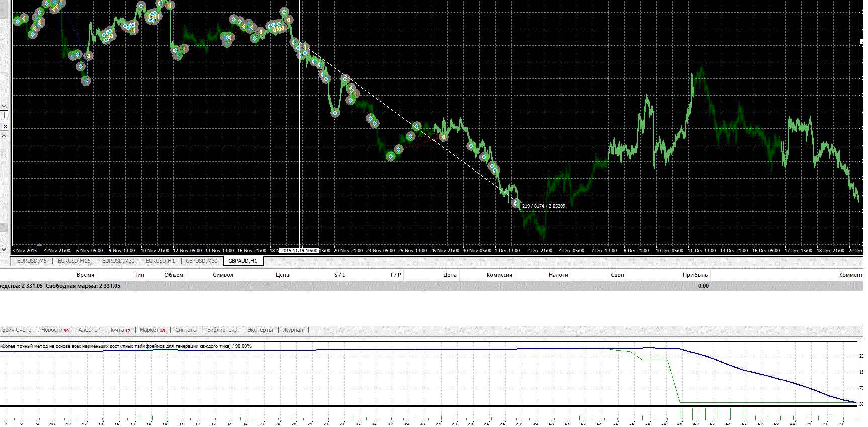Click the left panel's scroll-down arrow beside the chart tabs
Screen dimensions: 868x427
click(4, 249)
